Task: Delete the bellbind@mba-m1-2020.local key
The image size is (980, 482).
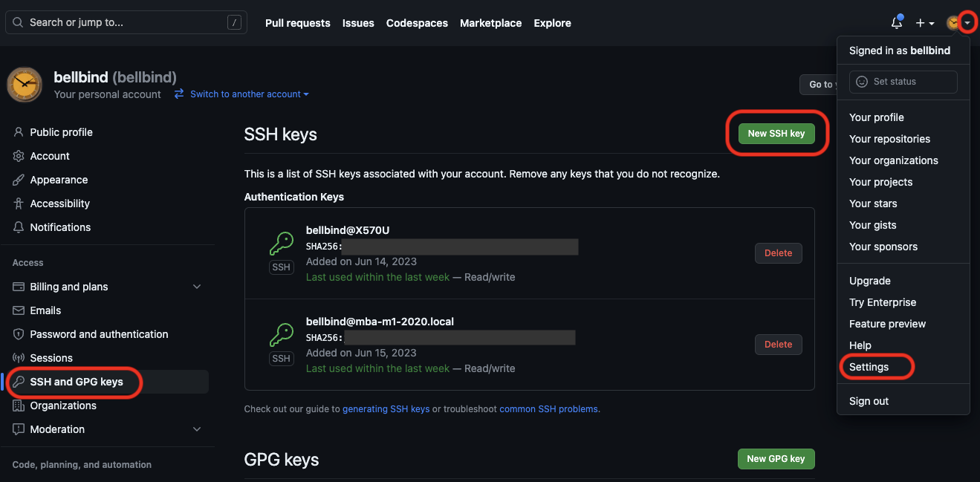Action: click(779, 345)
